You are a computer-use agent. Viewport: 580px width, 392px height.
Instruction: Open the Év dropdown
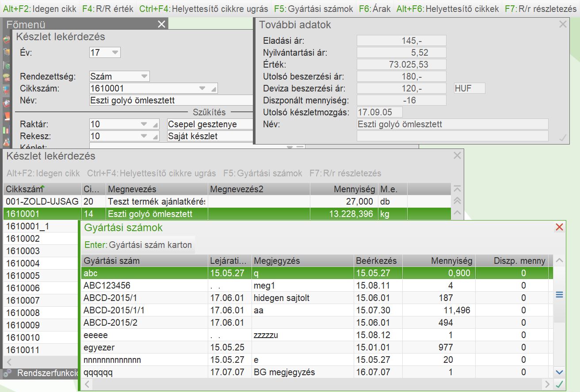tap(114, 53)
